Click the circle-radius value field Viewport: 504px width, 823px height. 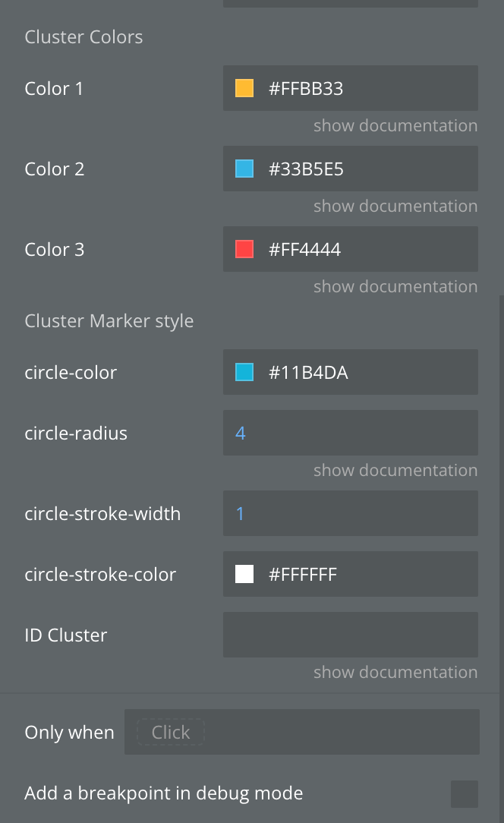click(x=351, y=433)
